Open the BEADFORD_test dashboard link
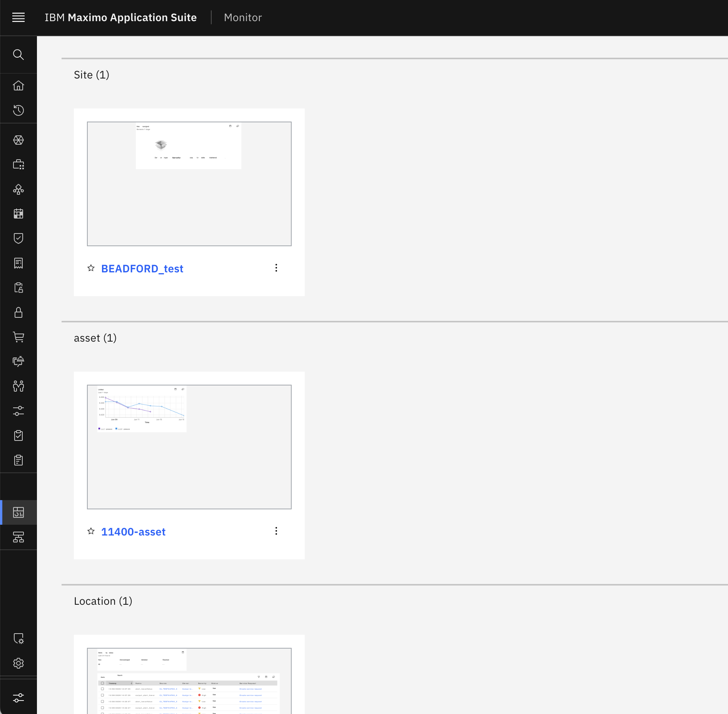 [142, 269]
